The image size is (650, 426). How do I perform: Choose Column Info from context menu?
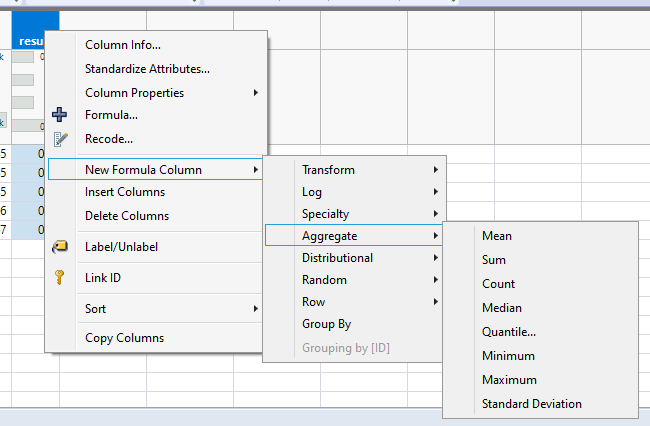pyautogui.click(x=123, y=45)
